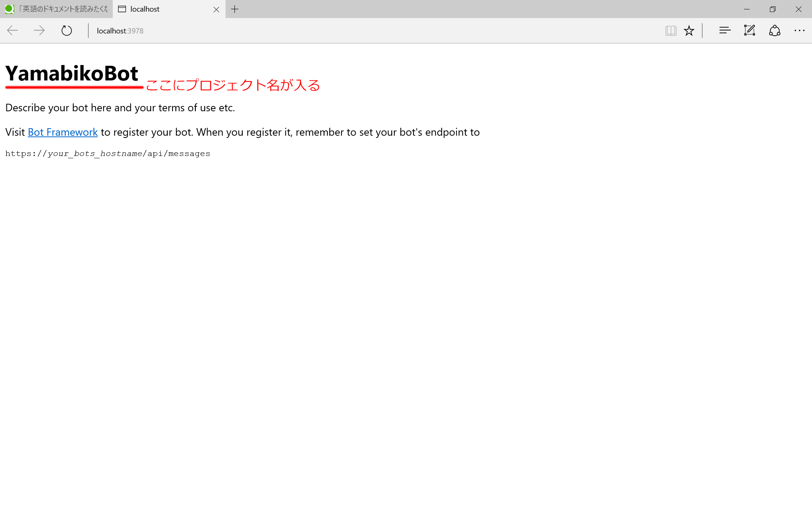Refresh the localhost page
Image resolution: width=812 pixels, height=524 pixels.
click(67, 30)
